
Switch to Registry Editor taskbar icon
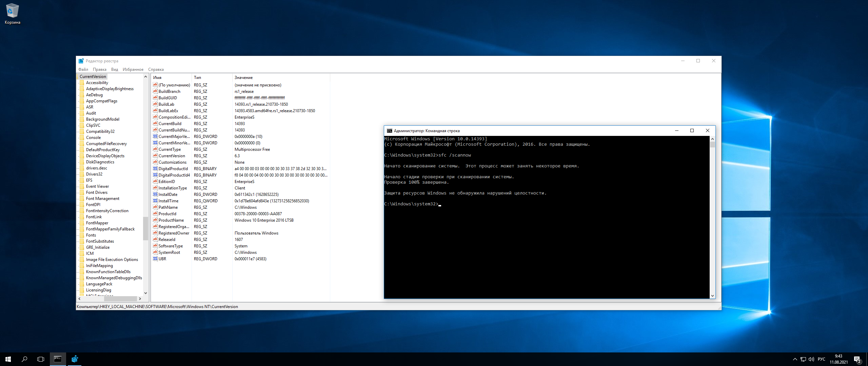coord(75,359)
